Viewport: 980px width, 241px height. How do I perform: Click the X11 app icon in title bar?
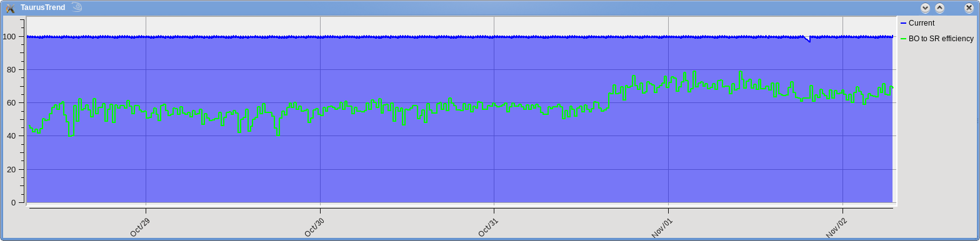(x=10, y=7)
